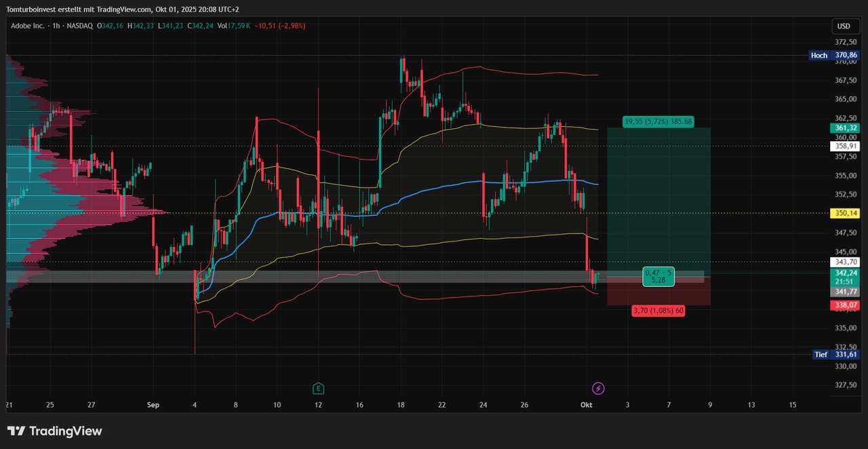Click the Sep date on time axis
Image resolution: width=868 pixels, height=449 pixels.
pos(153,405)
